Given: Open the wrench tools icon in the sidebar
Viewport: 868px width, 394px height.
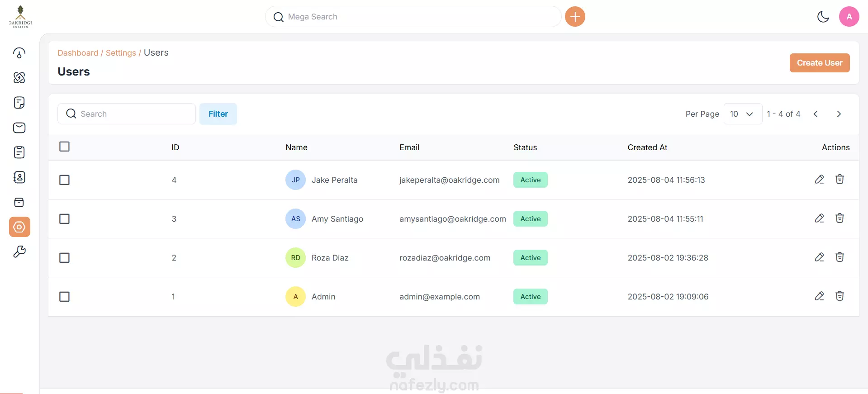Looking at the screenshot, I should tap(19, 252).
